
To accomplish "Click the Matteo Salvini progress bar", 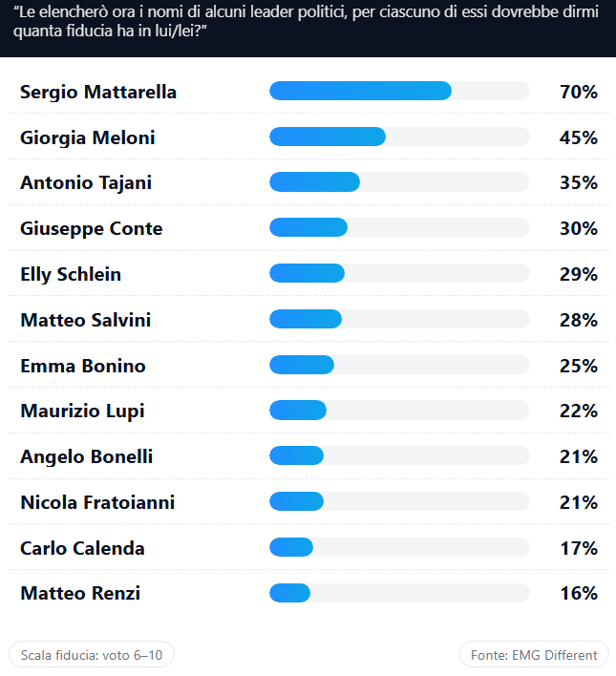I will click(399, 320).
